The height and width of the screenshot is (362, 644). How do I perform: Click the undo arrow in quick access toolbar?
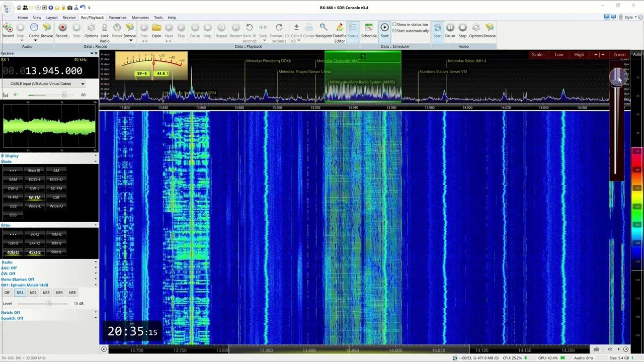[x=83, y=8]
